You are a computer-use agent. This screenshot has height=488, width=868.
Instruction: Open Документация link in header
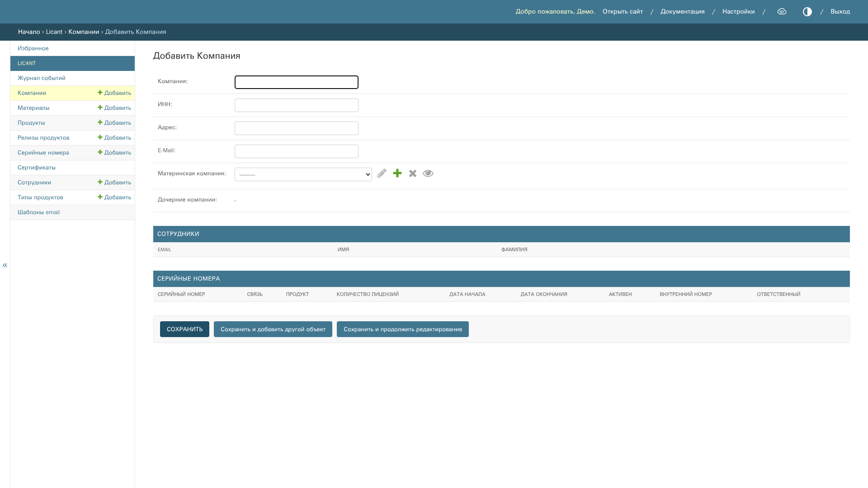683,12
